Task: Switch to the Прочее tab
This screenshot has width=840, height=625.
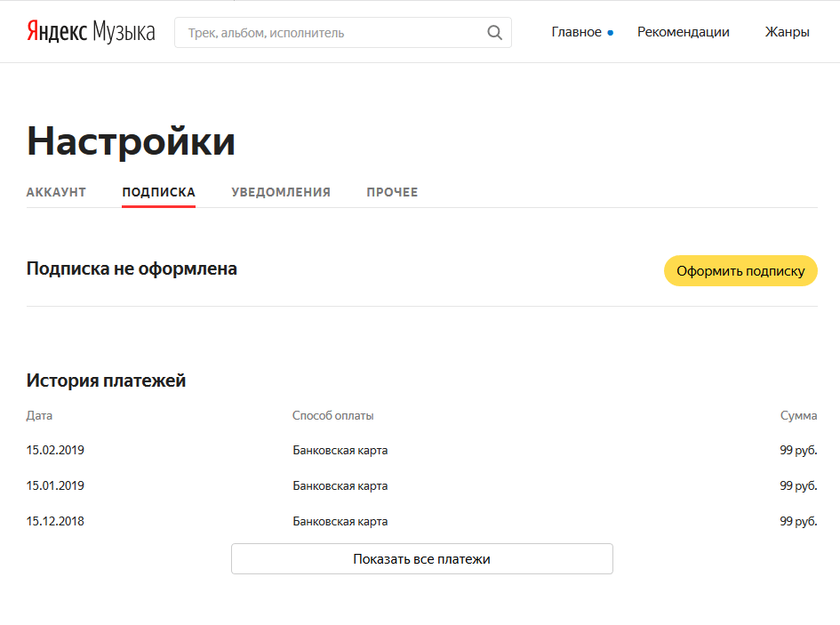Action: coord(392,192)
